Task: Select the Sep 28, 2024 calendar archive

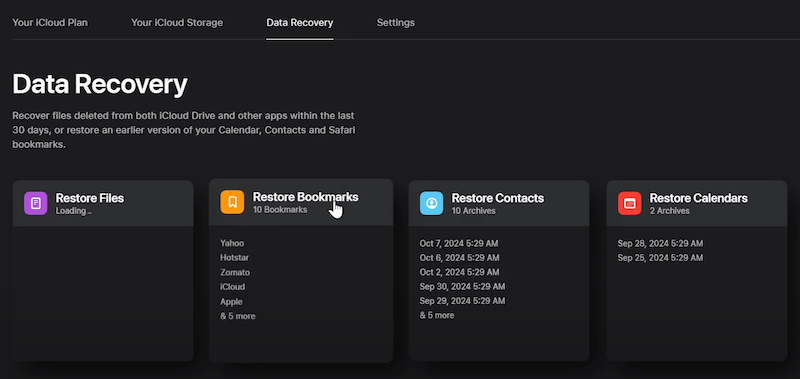Action: (x=660, y=243)
